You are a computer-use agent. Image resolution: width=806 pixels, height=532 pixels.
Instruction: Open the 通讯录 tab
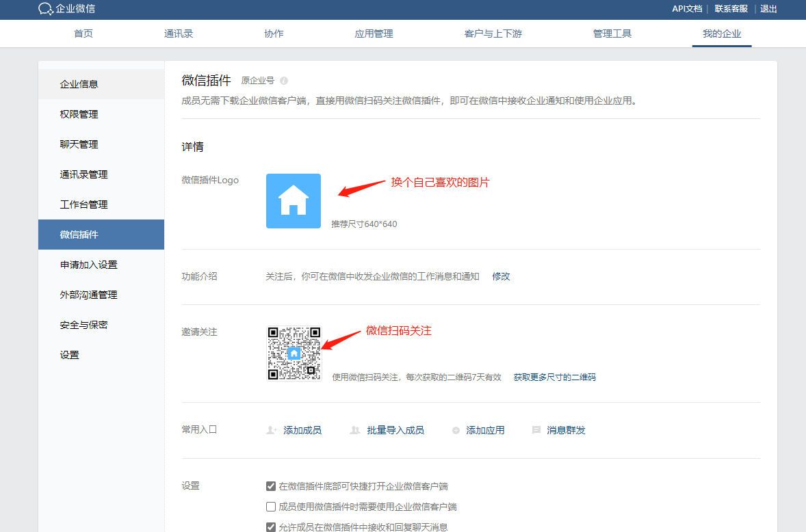(x=178, y=32)
